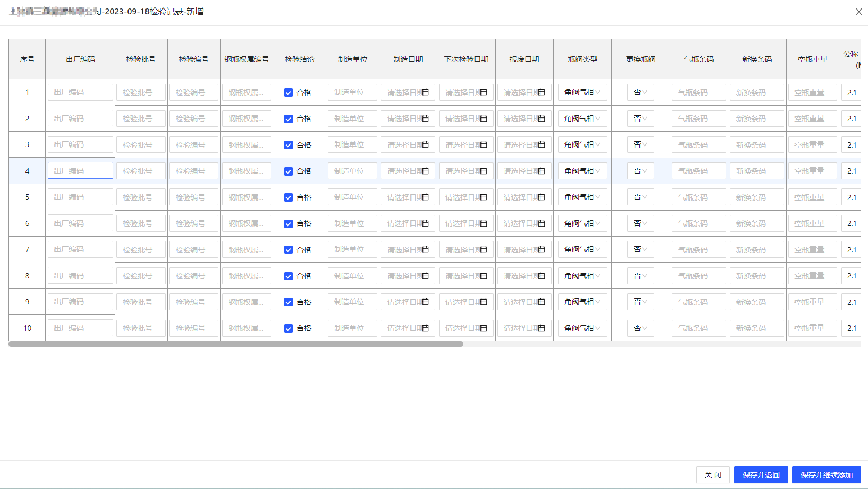Toggle 合格 checkbox in row 8
Viewport: 868px width, 489px height.
pyautogui.click(x=288, y=276)
